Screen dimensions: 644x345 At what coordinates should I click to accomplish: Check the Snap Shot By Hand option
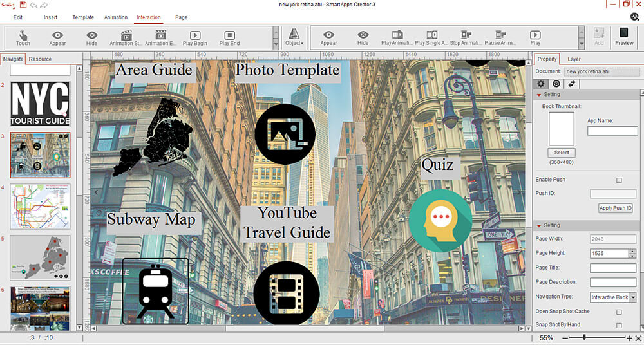pos(619,325)
